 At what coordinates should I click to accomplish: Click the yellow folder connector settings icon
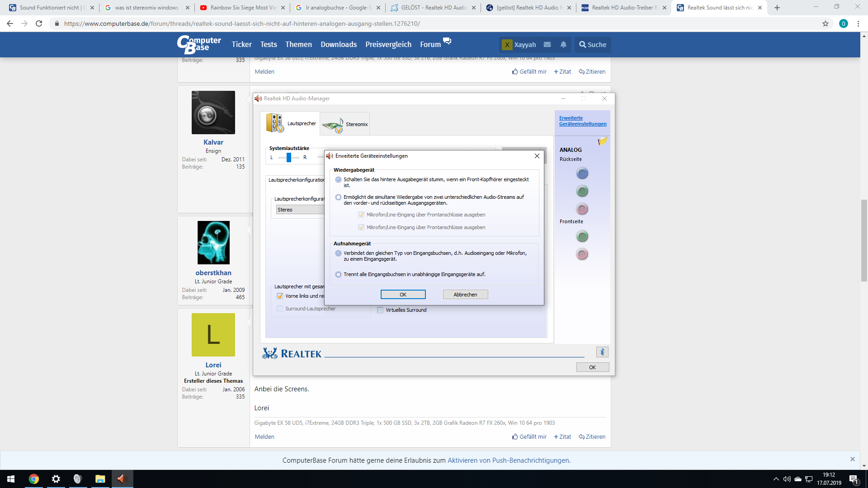[x=602, y=141]
